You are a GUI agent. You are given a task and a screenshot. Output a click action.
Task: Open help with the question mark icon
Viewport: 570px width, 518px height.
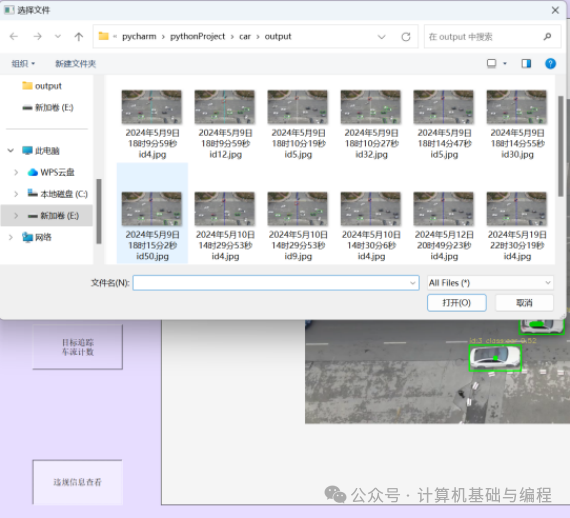point(550,64)
